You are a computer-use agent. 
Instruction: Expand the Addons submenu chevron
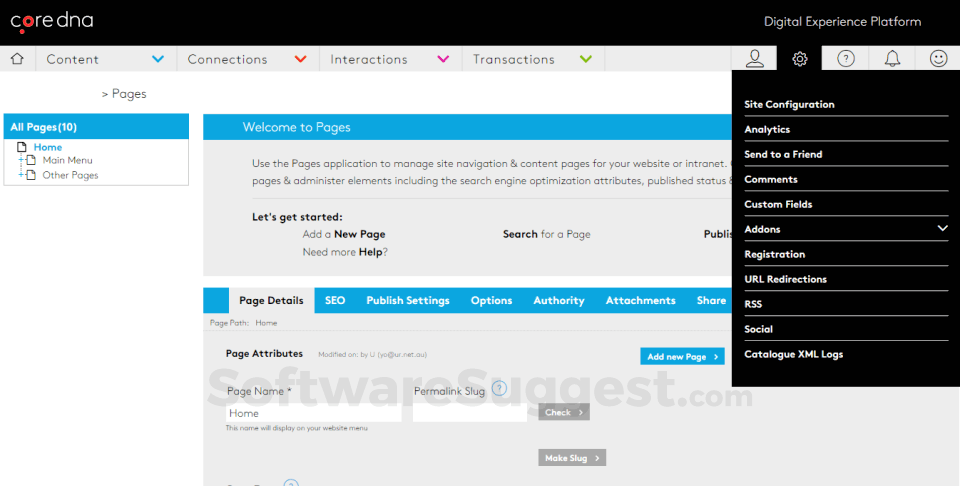click(942, 229)
